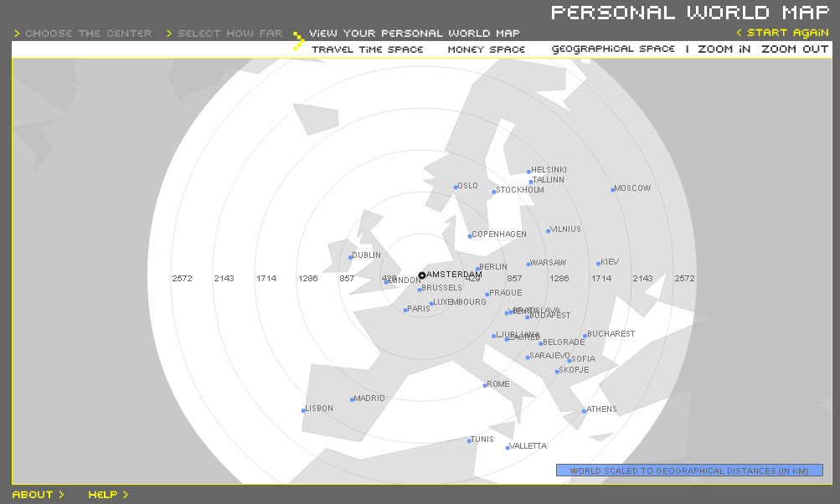Select the London city dot
Image resolution: width=840 pixels, height=504 pixels.
(386, 282)
